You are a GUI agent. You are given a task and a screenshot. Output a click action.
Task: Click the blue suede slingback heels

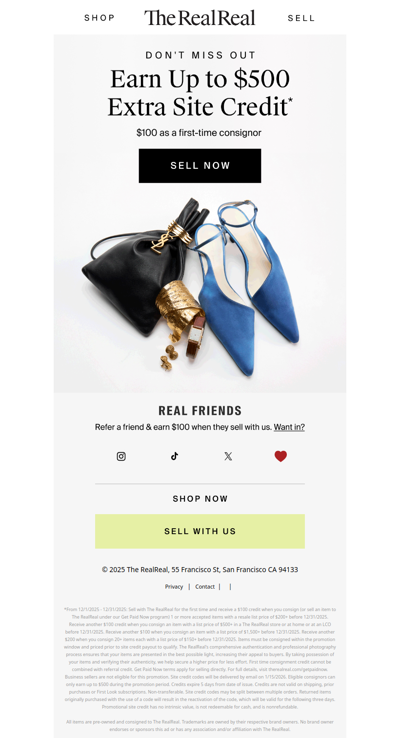(247, 287)
